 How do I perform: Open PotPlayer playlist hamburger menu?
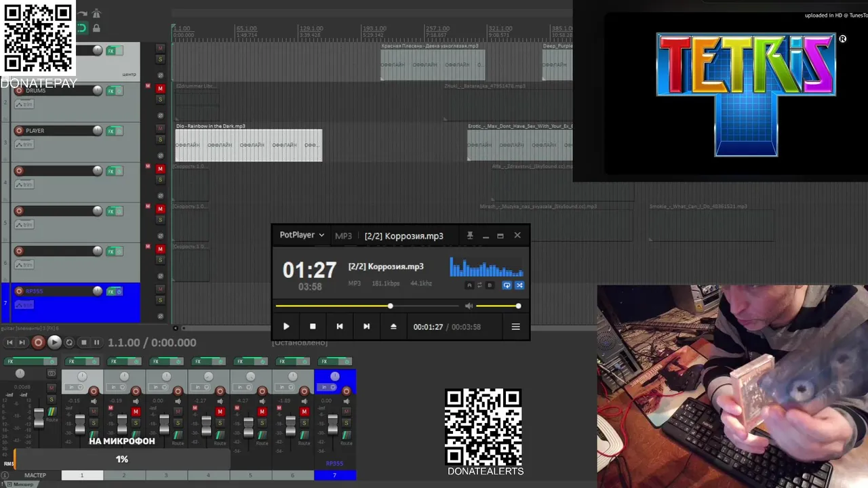tap(515, 327)
